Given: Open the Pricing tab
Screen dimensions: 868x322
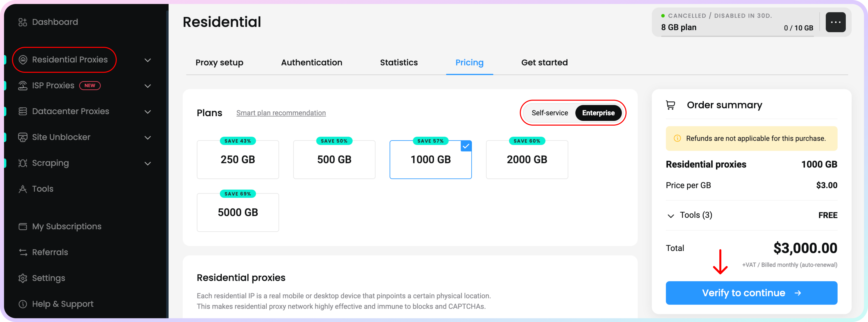Looking at the screenshot, I should click(469, 63).
